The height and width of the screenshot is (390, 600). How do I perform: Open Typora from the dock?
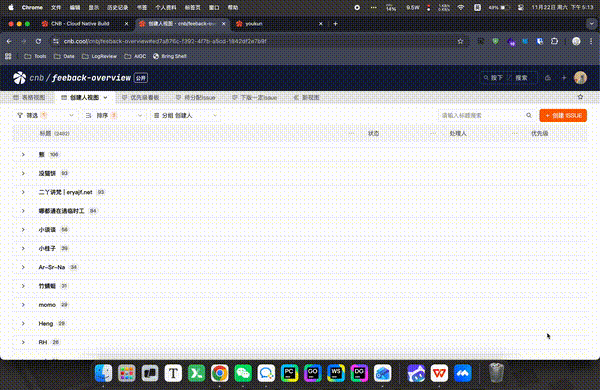[x=173, y=373]
